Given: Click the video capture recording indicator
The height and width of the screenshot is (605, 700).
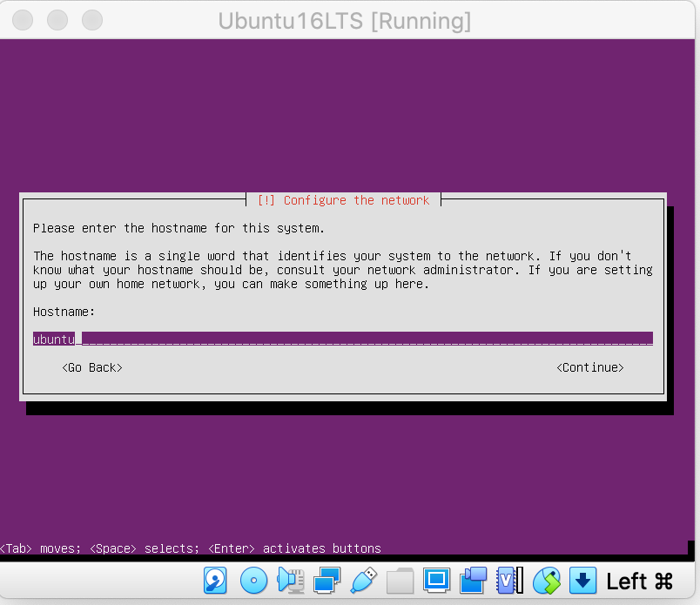Looking at the screenshot, I should [x=473, y=580].
